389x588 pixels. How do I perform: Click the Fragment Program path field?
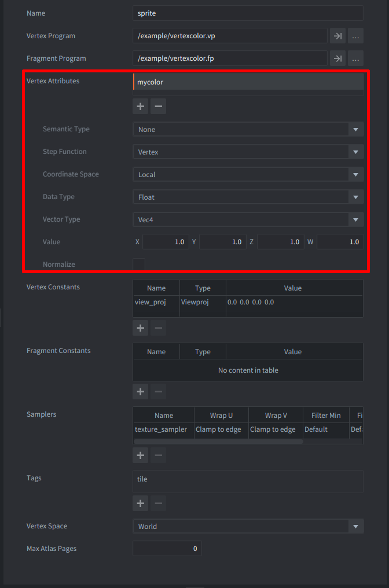[230, 58]
